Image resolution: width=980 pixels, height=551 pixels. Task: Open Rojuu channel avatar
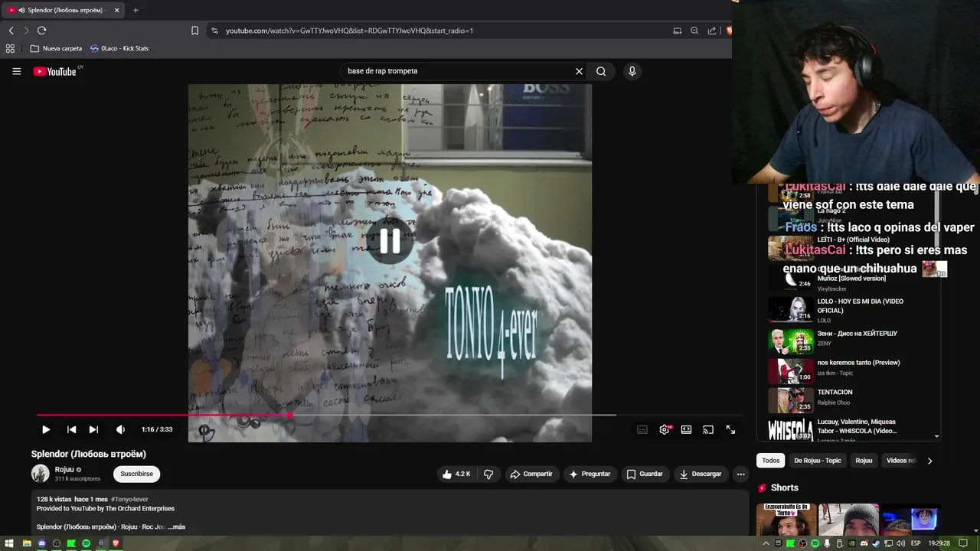coord(40,474)
